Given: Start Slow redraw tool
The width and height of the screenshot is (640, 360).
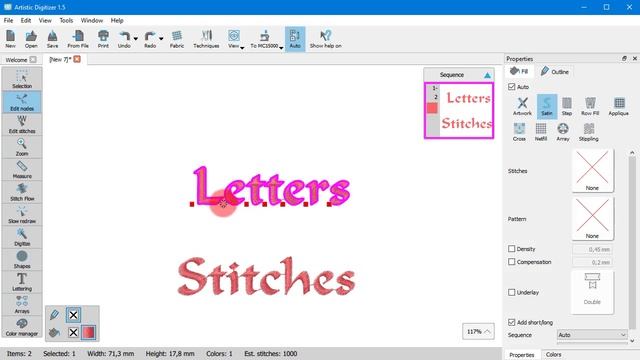Looking at the screenshot, I should coord(22,214).
